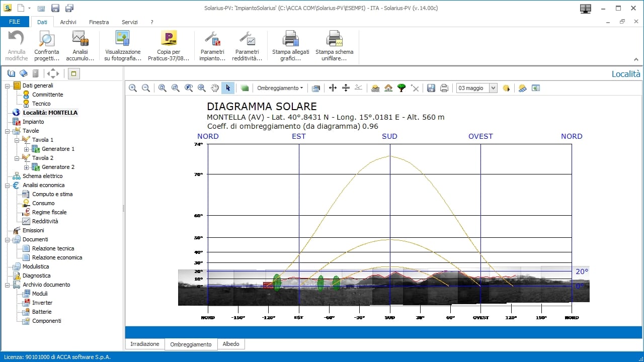Collapse the Tavola 1 tree node
This screenshot has width=644, height=362.
17,140
